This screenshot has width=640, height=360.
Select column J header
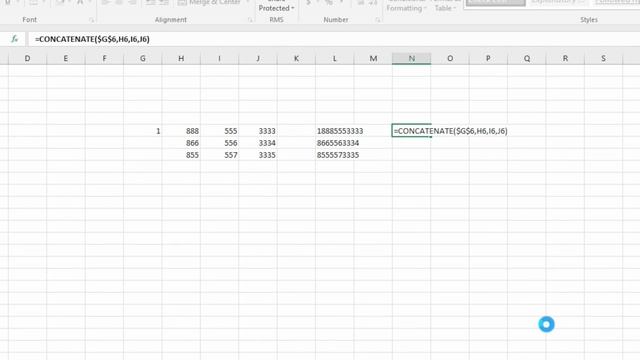coord(258,58)
